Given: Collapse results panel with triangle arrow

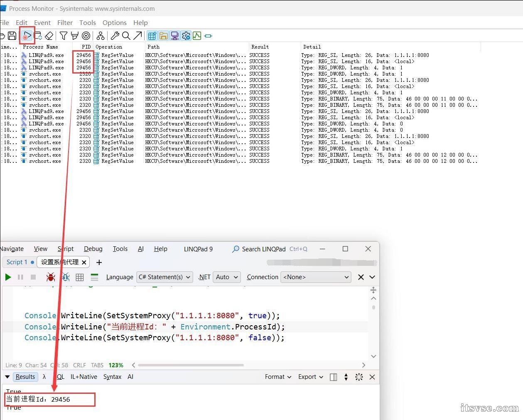Looking at the screenshot, I should click(7, 377).
